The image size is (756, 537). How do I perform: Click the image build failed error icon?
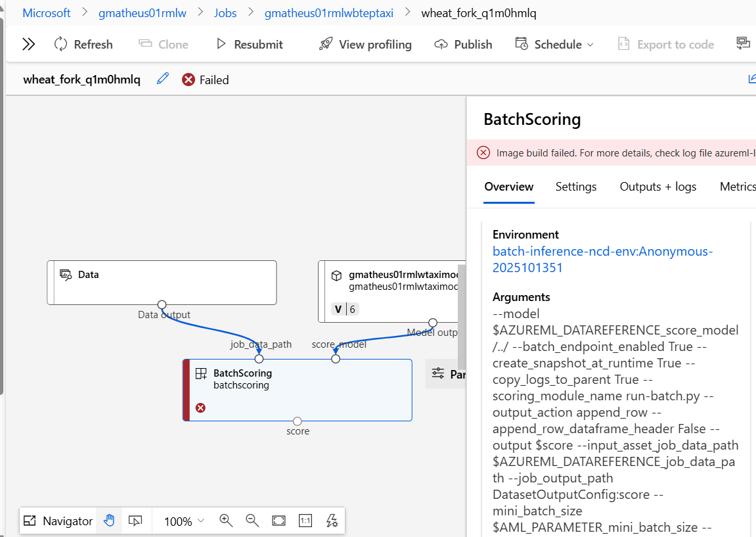click(483, 153)
